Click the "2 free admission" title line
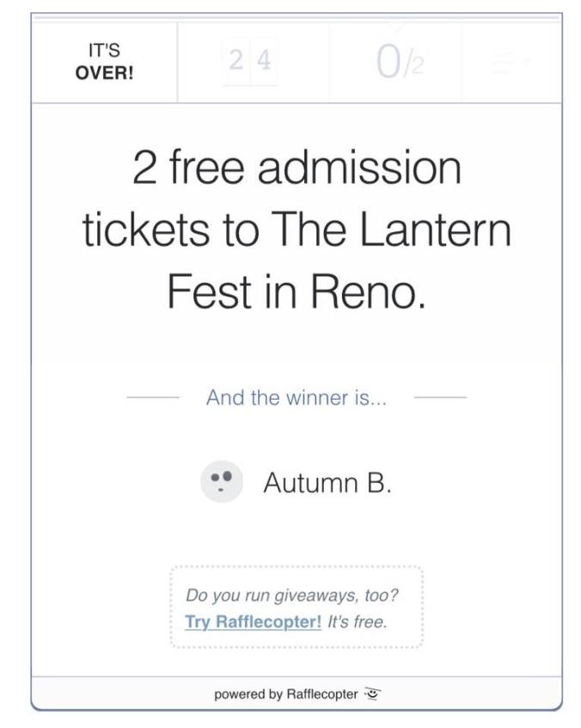Screen dimensions: 581x728 297,167
